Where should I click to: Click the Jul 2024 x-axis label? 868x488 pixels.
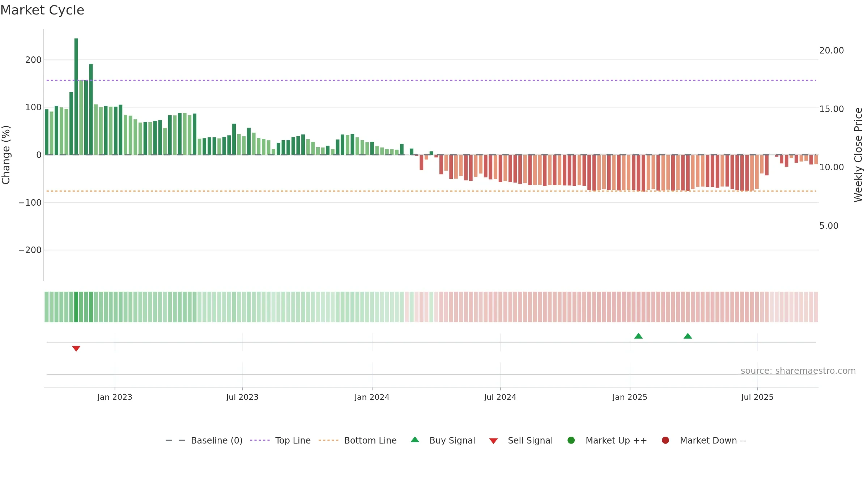(500, 397)
